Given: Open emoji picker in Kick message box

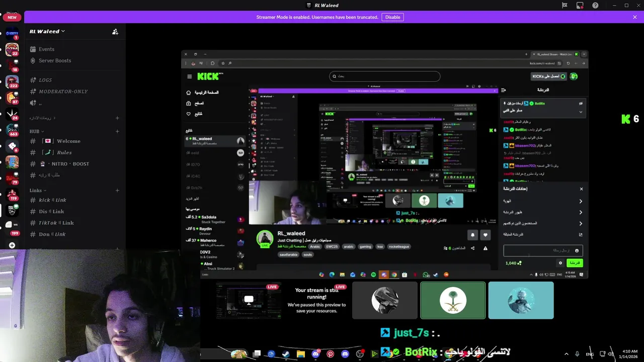Looking at the screenshot, I should pyautogui.click(x=577, y=250).
